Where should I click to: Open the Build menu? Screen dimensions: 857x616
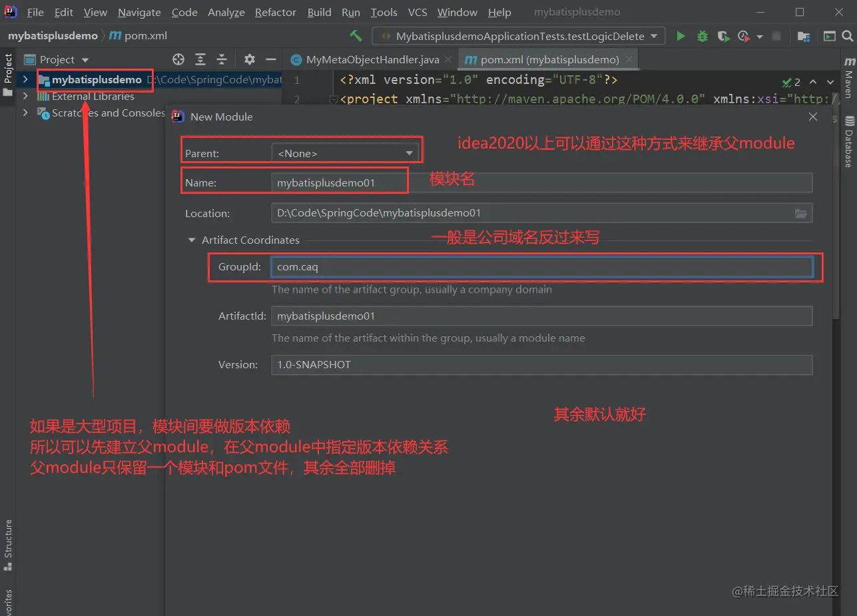[x=320, y=12]
